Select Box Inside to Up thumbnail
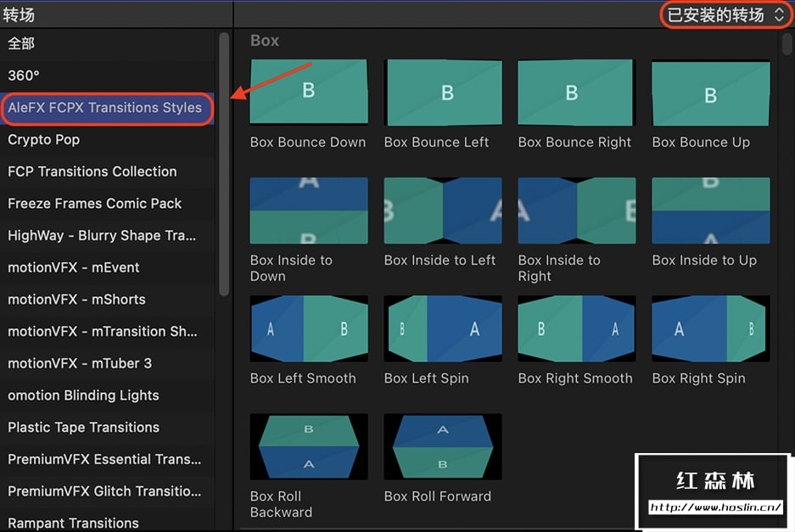The height and width of the screenshot is (532, 795). (711, 210)
